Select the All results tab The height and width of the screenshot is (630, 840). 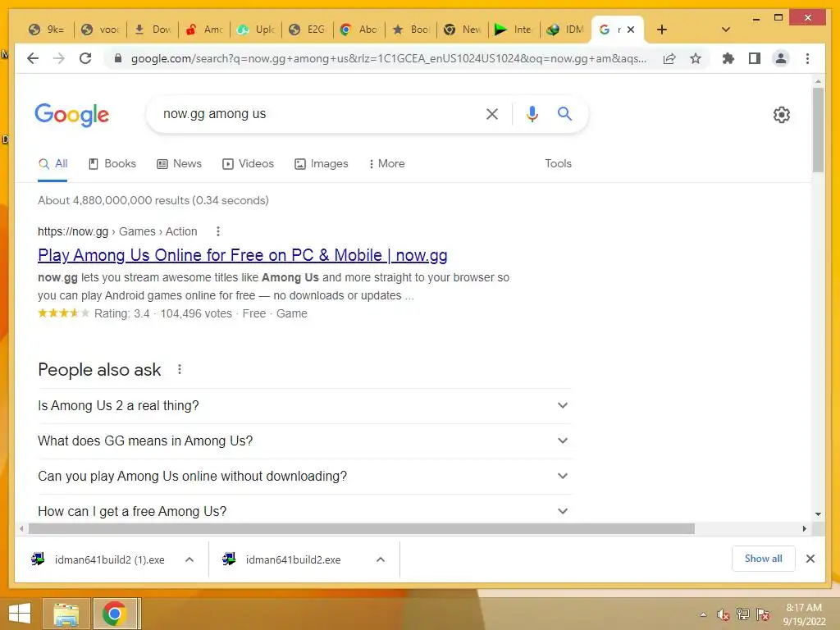(52, 163)
